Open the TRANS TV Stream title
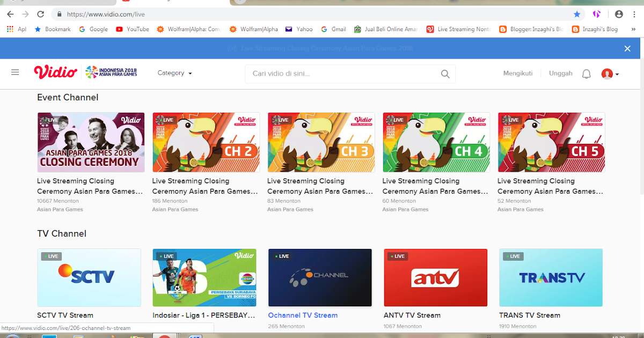Viewport: 644px width, 338px height. (x=530, y=315)
